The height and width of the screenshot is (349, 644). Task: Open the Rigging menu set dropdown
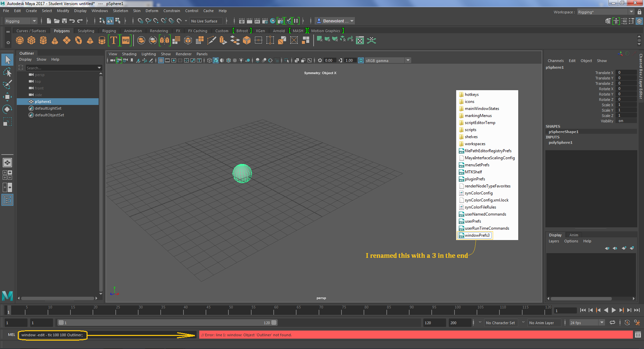(21, 21)
